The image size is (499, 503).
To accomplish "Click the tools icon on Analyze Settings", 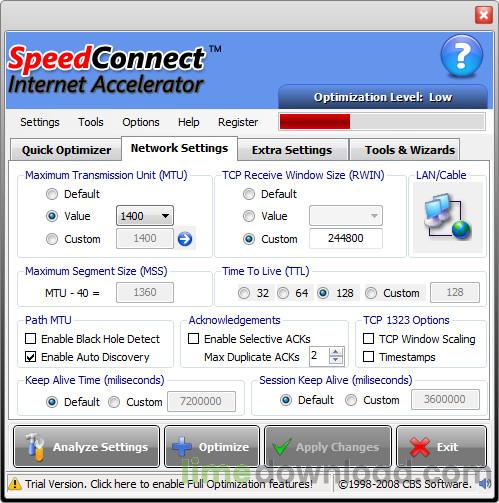I will coord(35,447).
